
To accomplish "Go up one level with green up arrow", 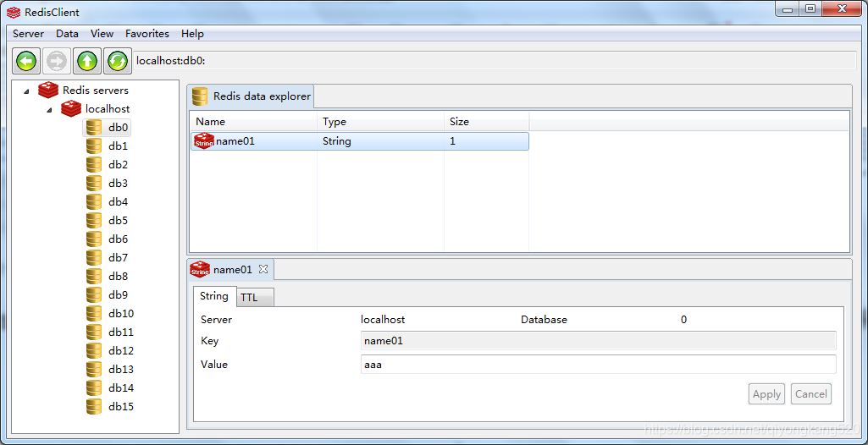I will [x=87, y=61].
